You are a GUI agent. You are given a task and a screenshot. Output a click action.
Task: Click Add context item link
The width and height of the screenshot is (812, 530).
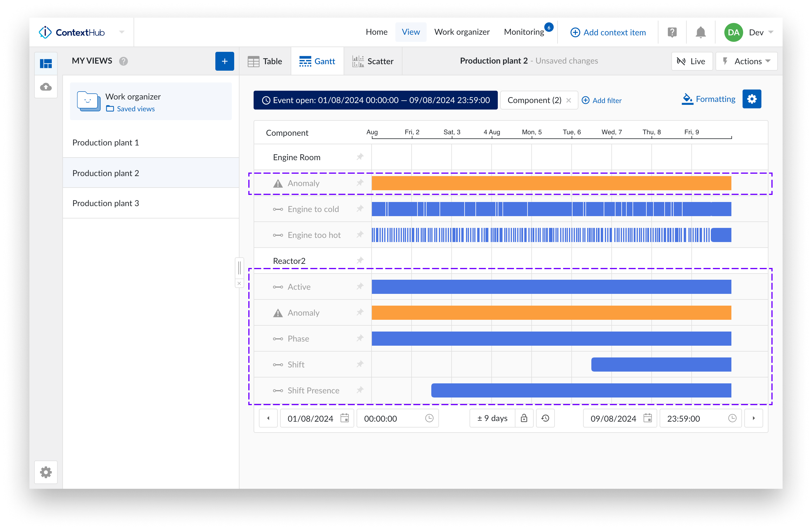608,32
